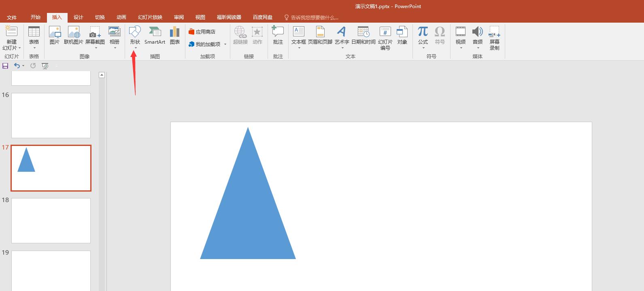The width and height of the screenshot is (644, 291).
Task: Save the presentation using quick access toolbar
Action: [5, 66]
